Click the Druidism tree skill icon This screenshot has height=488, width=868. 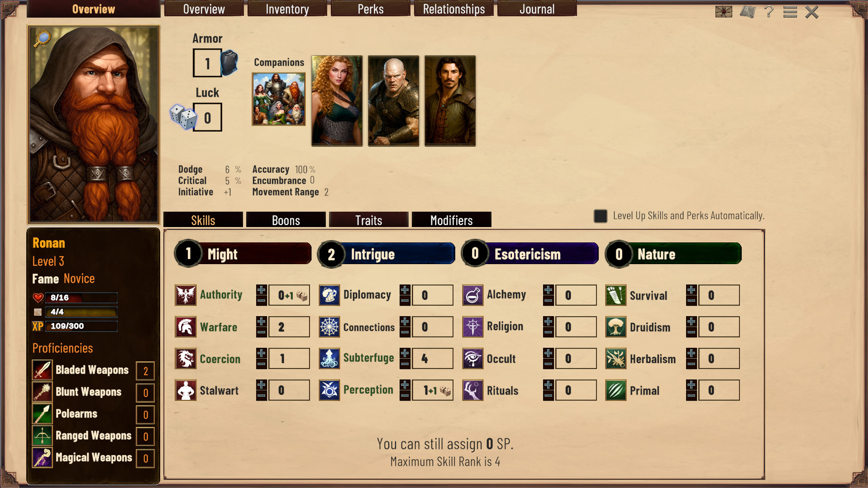click(615, 327)
